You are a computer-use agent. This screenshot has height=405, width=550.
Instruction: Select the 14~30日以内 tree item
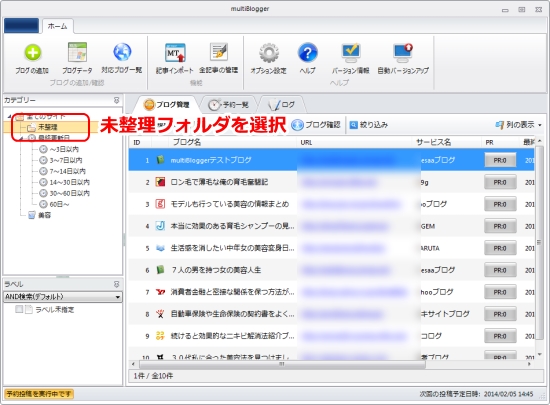point(65,182)
